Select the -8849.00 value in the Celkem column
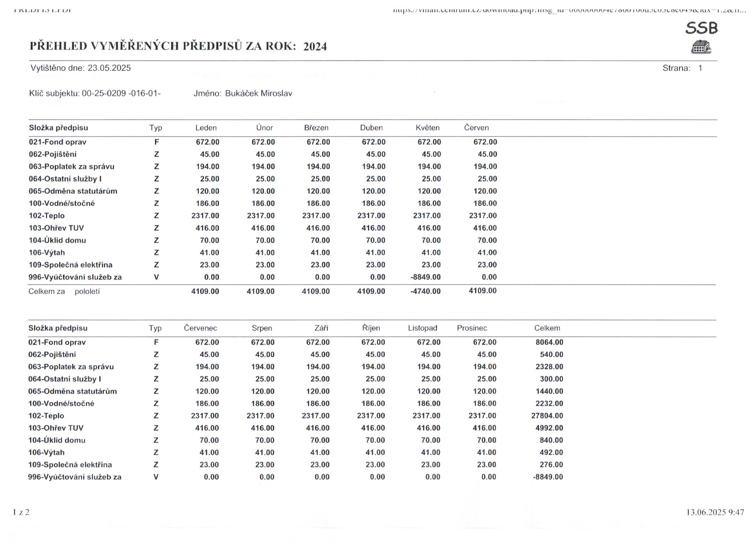The height and width of the screenshot is (550, 756). click(548, 477)
